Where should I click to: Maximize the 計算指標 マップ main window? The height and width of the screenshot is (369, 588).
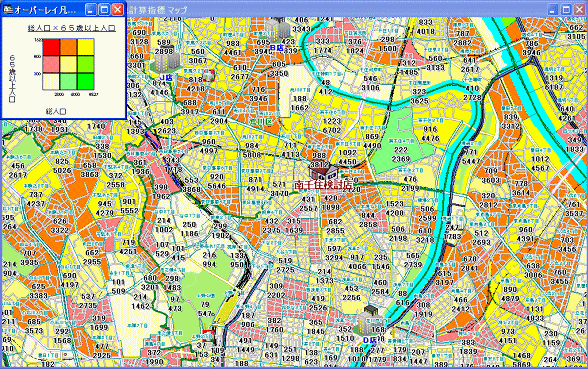pos(566,9)
